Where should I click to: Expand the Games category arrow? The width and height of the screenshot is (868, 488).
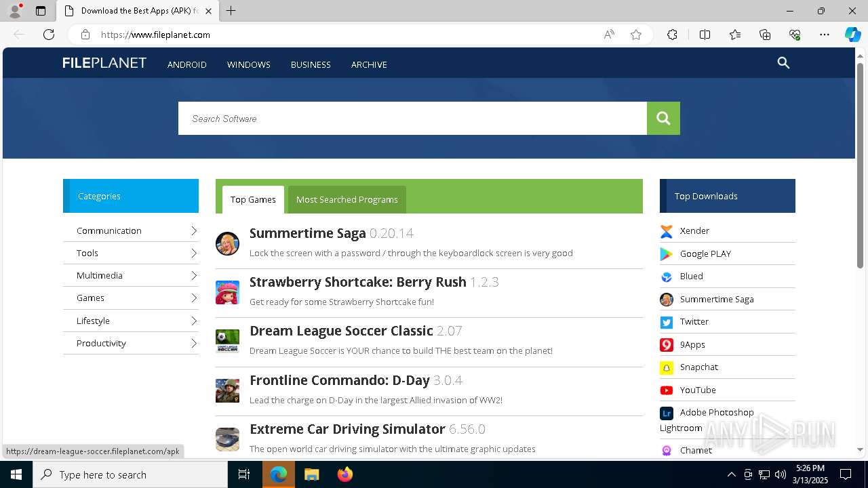(193, 298)
